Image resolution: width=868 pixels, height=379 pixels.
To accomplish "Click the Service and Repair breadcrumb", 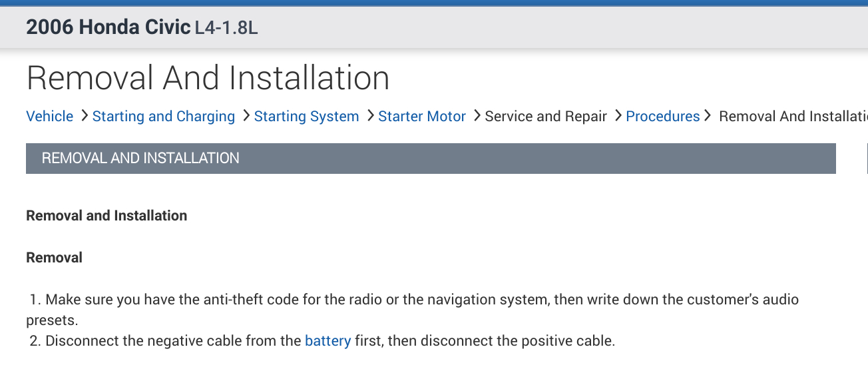I will click(546, 117).
